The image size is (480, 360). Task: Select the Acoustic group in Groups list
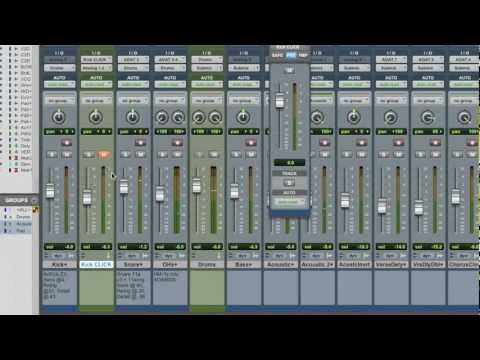24,224
